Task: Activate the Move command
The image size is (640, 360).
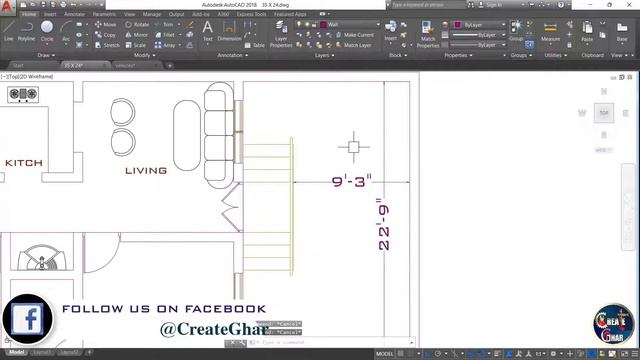Action: point(105,24)
